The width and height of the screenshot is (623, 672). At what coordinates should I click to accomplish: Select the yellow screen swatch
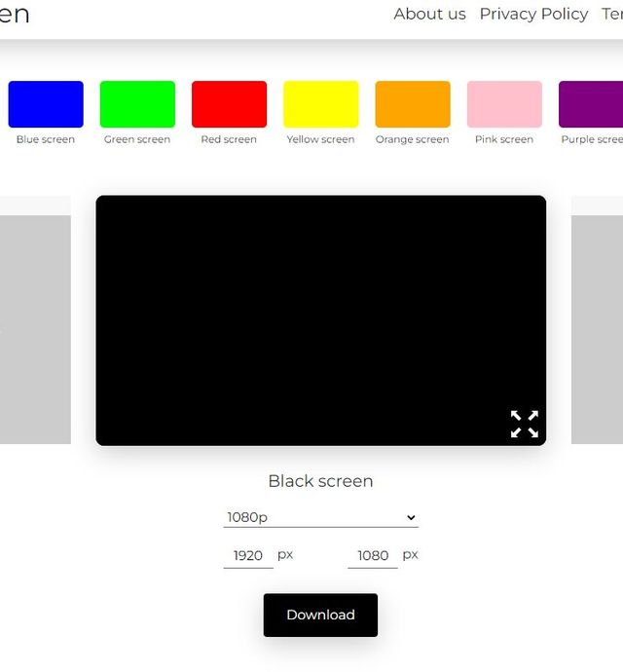320,104
